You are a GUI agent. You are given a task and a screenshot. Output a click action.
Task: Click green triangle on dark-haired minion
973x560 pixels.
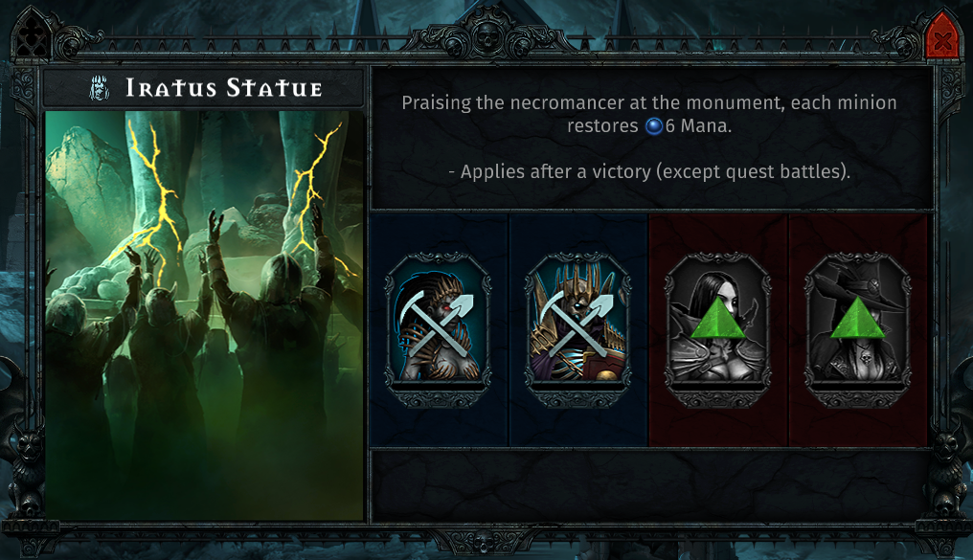718,318
